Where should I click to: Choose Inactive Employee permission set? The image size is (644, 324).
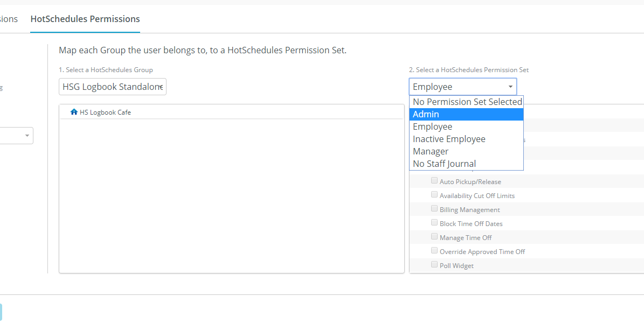click(466, 139)
